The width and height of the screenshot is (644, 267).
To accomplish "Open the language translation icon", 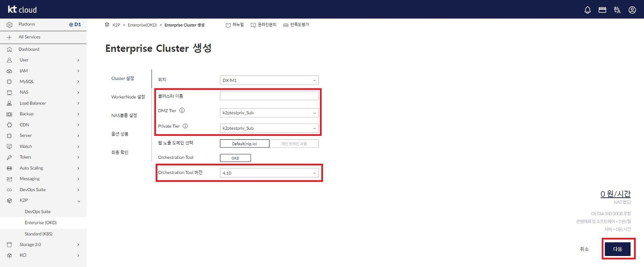I will click(617, 10).
